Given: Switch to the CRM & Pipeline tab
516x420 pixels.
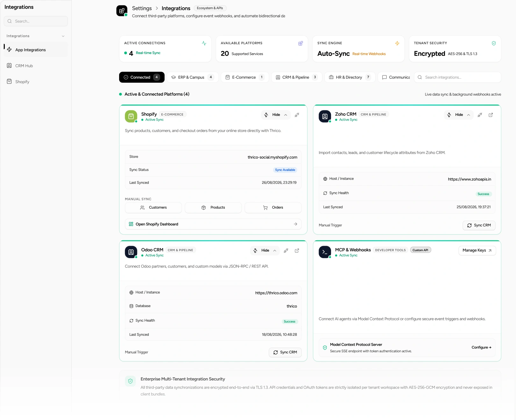Looking at the screenshot, I should pos(297,77).
